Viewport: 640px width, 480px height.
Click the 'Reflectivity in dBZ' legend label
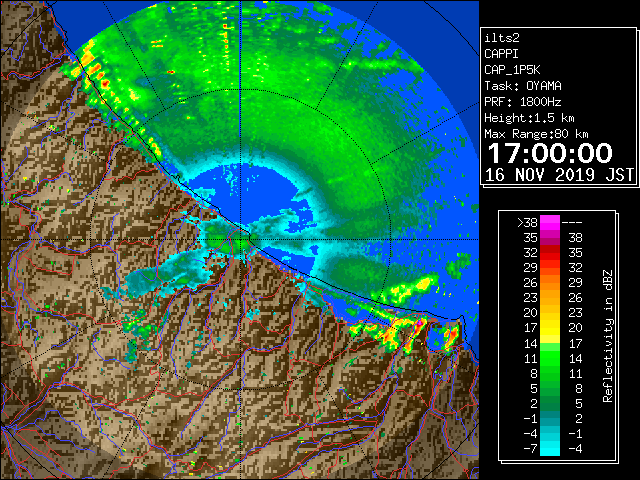[x=608, y=336]
